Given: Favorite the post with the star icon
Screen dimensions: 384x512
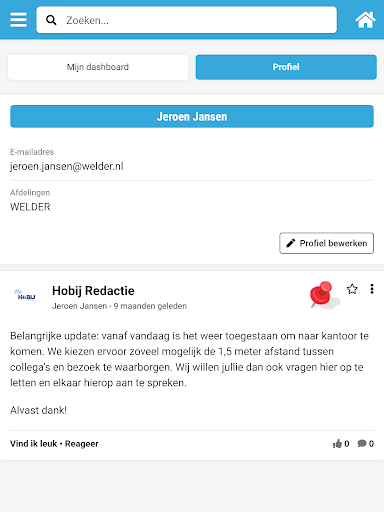Looking at the screenshot, I should 352,289.
